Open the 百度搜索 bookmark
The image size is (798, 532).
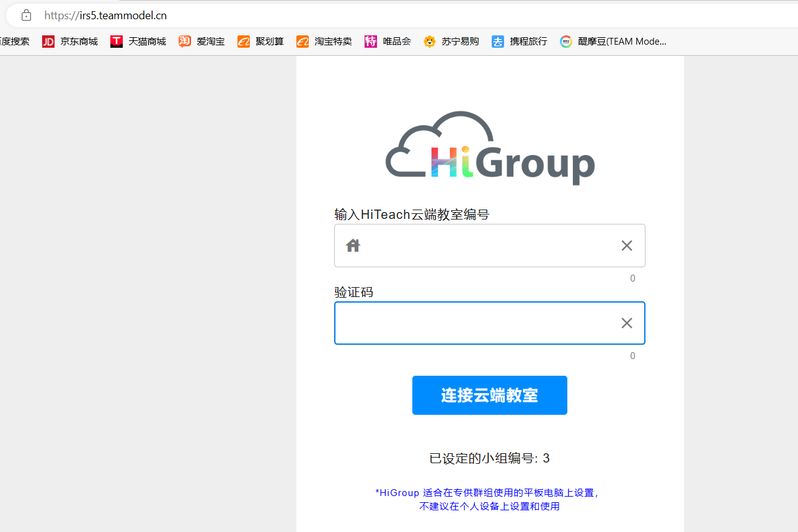[14, 42]
